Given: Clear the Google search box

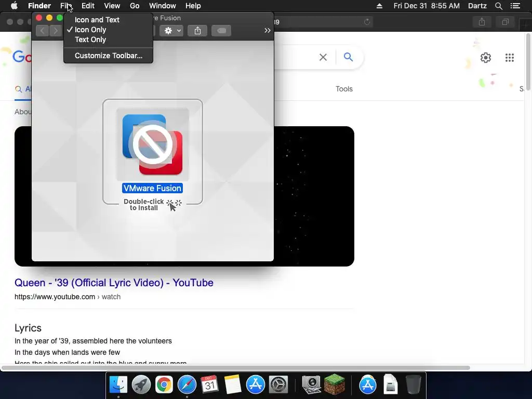Looking at the screenshot, I should tap(323, 57).
